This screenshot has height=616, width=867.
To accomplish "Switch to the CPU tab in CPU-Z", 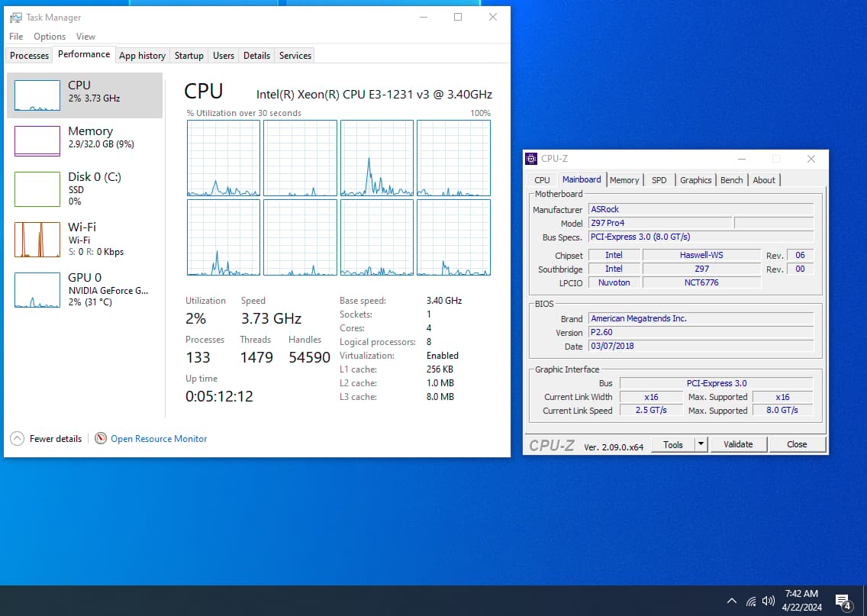I will pos(542,180).
